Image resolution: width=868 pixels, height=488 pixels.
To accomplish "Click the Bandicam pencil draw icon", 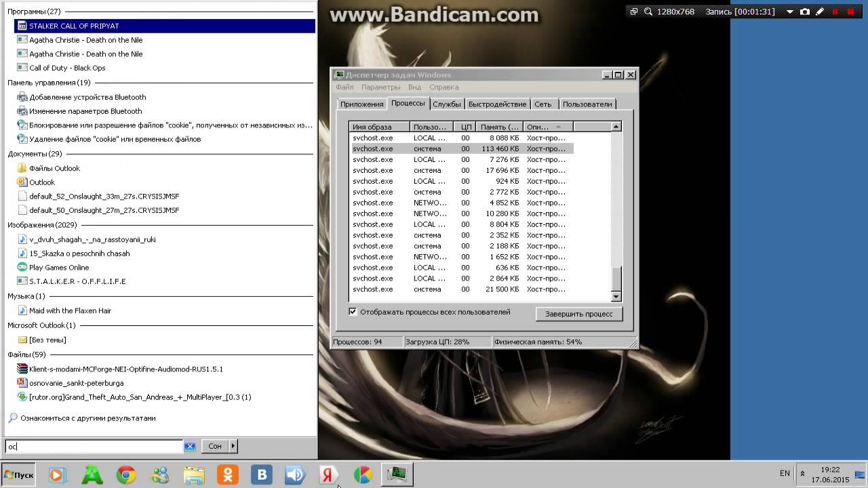I will [x=820, y=12].
